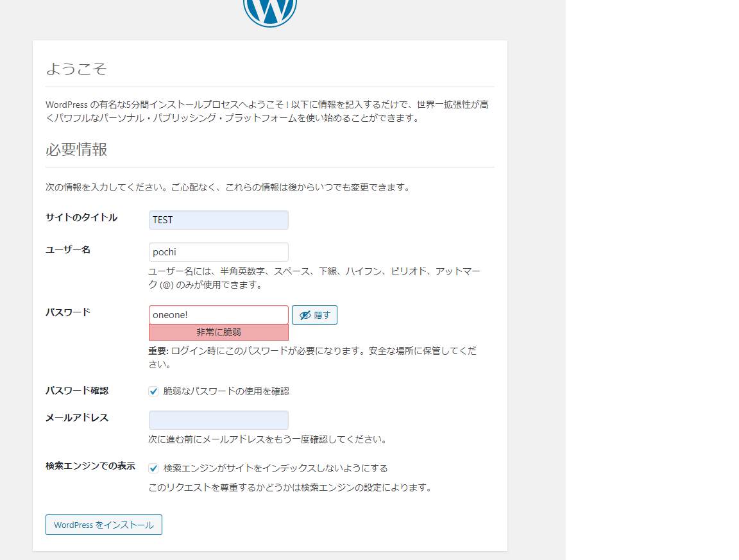Click the サイトのタイトル label

pyautogui.click(x=81, y=217)
